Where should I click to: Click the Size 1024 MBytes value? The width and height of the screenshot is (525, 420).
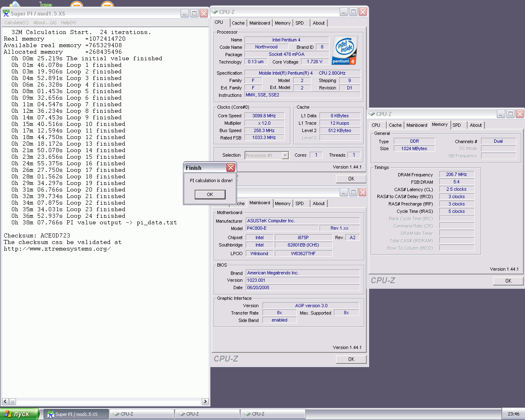tap(414, 148)
